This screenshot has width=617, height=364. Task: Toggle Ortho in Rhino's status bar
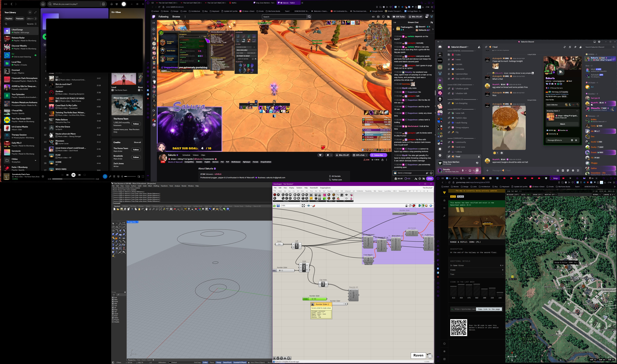point(205,362)
